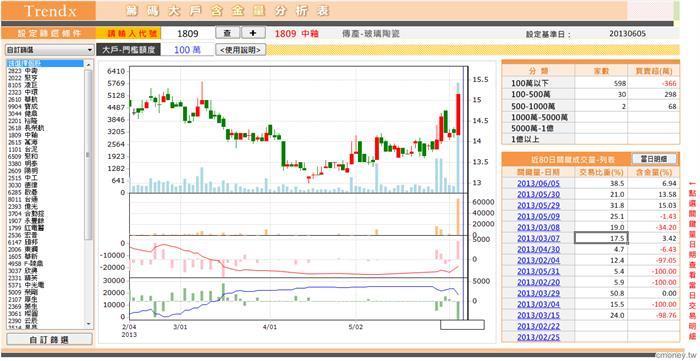Click the selected 17.5 cell in table

[601, 238]
